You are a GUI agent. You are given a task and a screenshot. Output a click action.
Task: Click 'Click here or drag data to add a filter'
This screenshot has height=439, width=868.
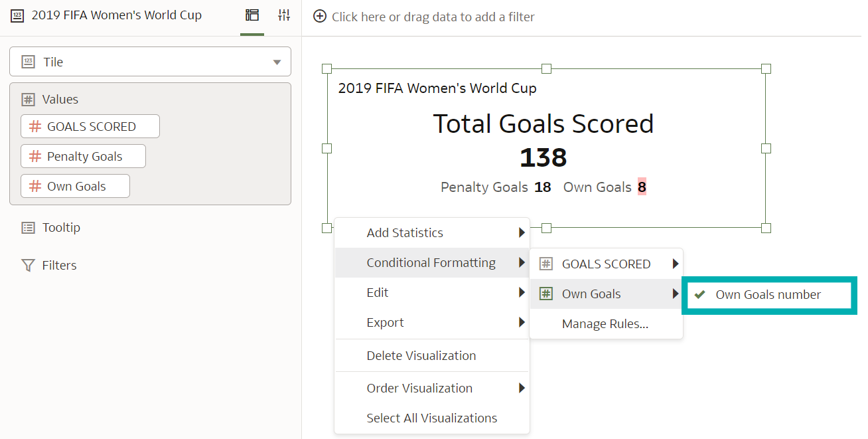[x=433, y=17]
